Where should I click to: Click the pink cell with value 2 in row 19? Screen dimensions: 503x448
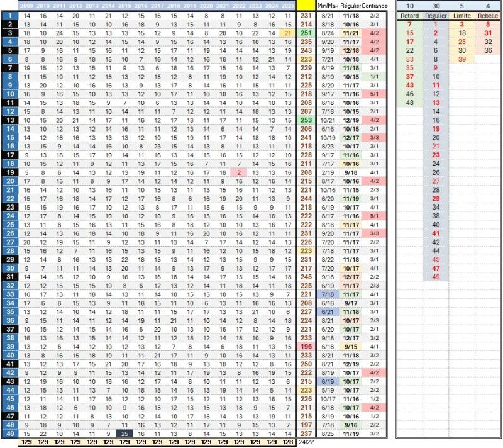point(239,171)
